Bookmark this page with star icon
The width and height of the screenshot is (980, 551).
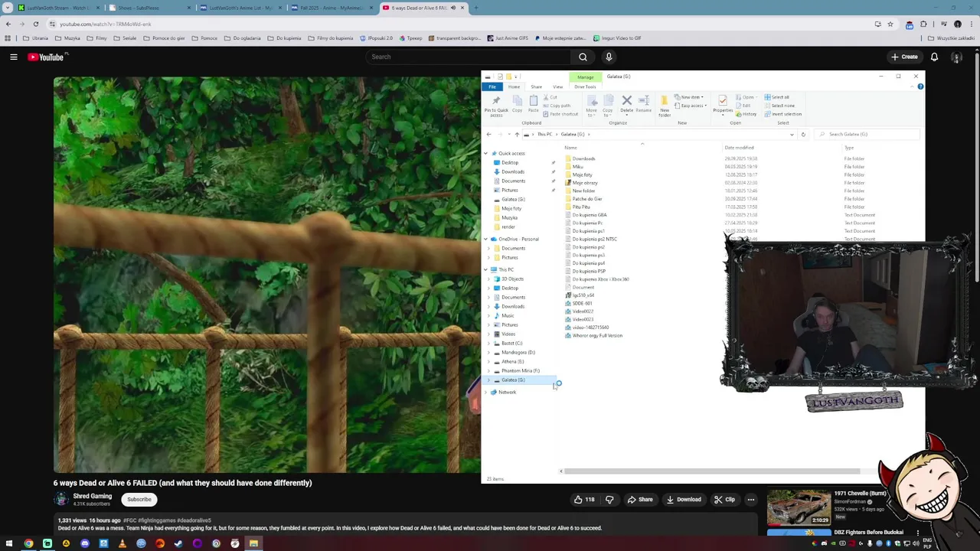(890, 24)
